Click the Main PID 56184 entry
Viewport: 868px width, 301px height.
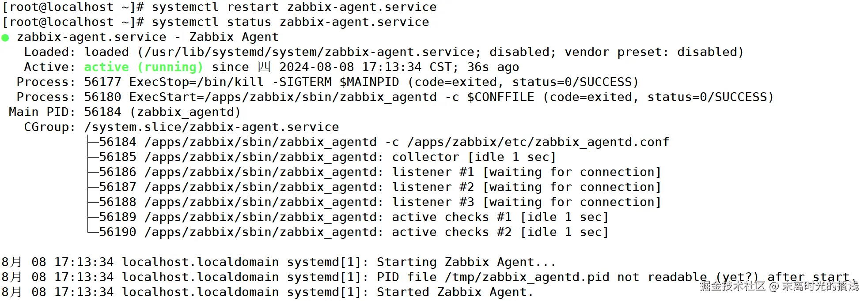point(162,112)
